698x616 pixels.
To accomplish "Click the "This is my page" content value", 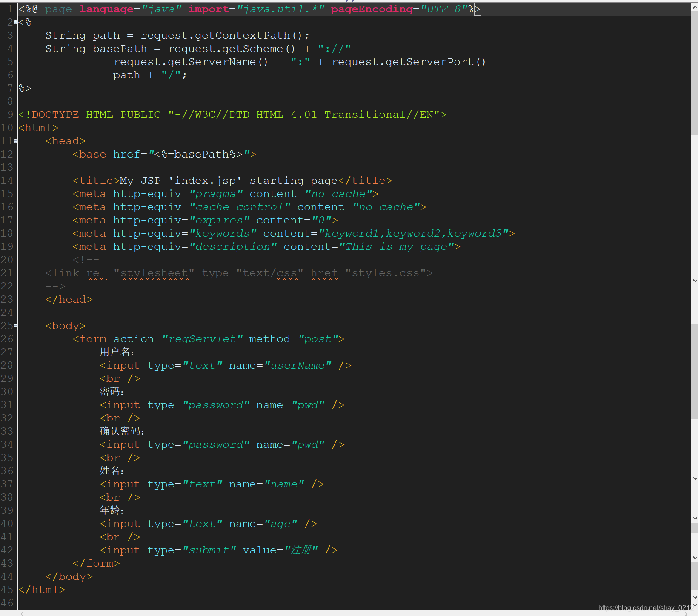I will [396, 247].
